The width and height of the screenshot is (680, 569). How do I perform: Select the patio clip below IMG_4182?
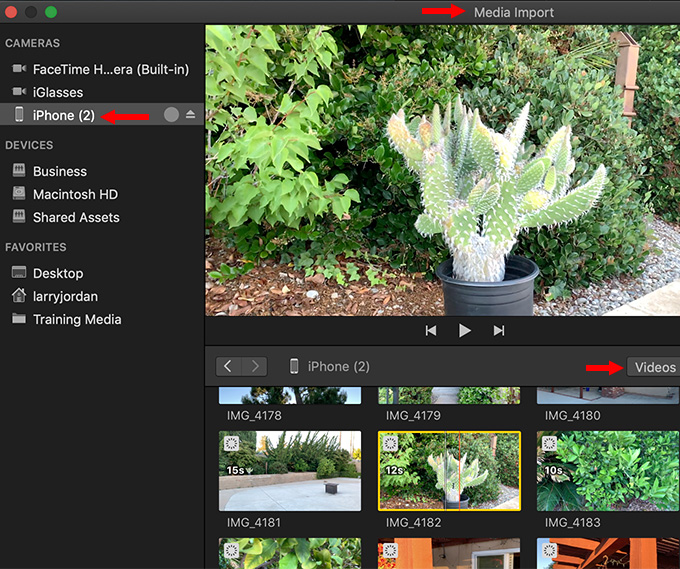click(x=449, y=553)
